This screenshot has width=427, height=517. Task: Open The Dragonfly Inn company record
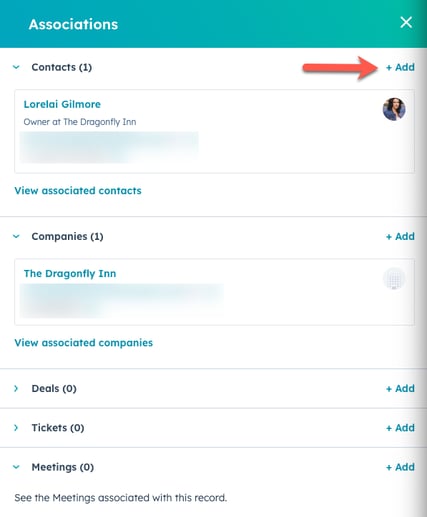(x=70, y=274)
